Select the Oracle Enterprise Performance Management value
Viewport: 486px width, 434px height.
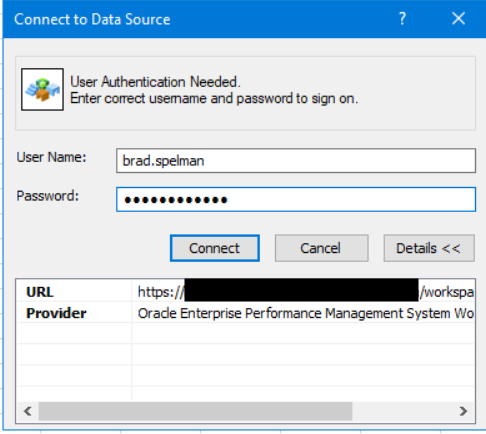coord(303,313)
